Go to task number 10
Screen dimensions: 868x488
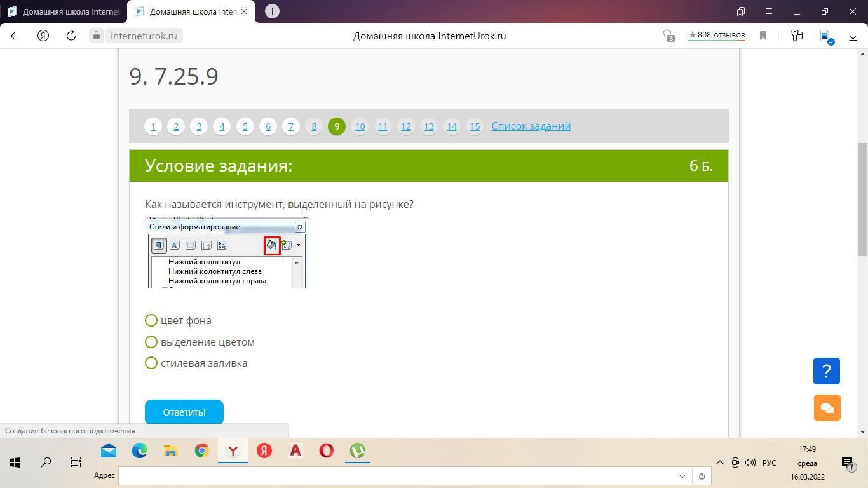360,126
